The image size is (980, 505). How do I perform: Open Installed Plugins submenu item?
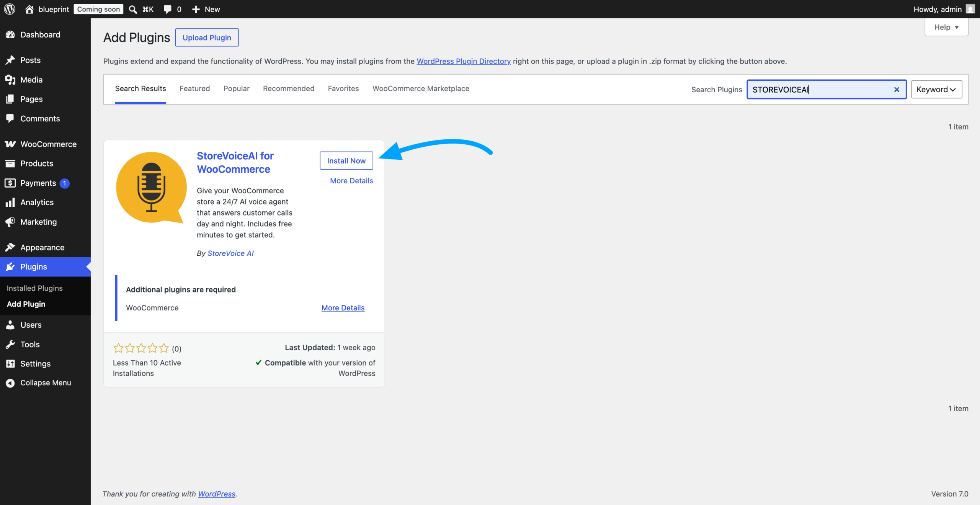(34, 288)
